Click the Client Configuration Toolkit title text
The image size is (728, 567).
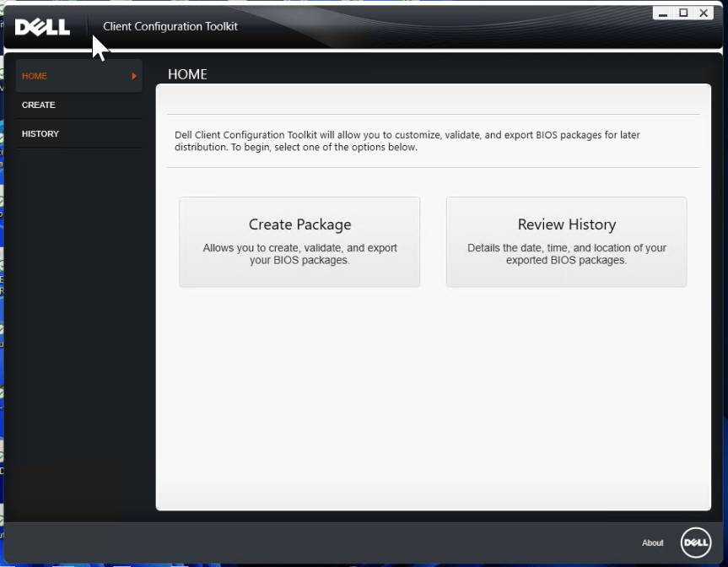coord(170,26)
